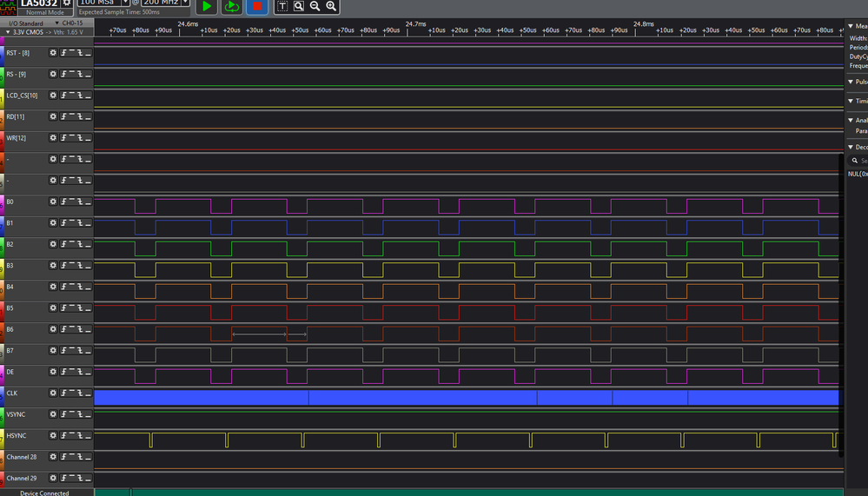
Task: Start a single capture with the green Run button
Action: click(x=207, y=7)
